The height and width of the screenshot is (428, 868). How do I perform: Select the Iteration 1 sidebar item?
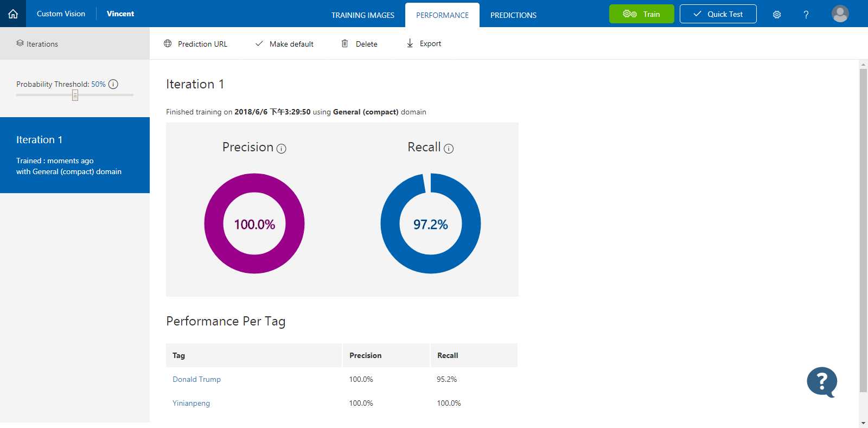pyautogui.click(x=75, y=155)
